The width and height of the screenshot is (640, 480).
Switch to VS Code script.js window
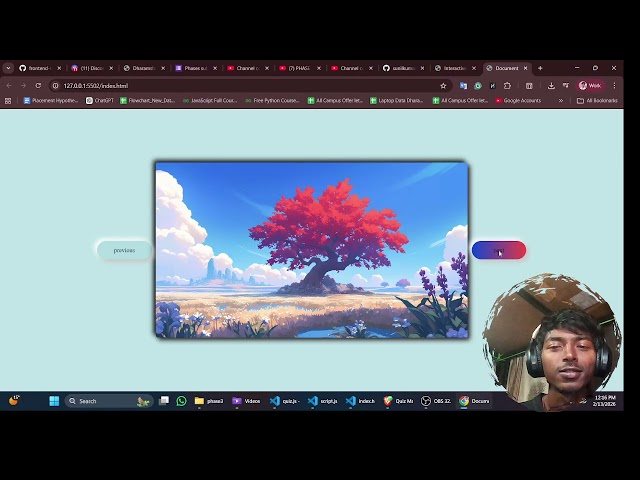coord(322,401)
